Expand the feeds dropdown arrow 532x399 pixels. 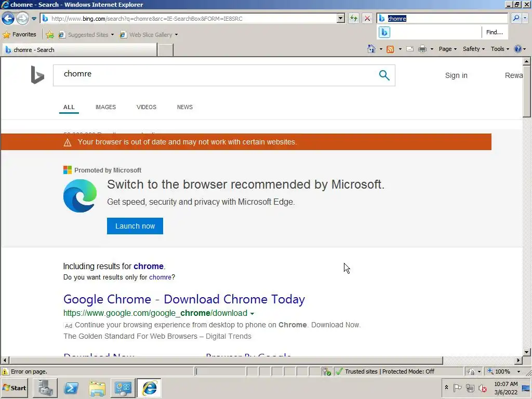pos(400,49)
